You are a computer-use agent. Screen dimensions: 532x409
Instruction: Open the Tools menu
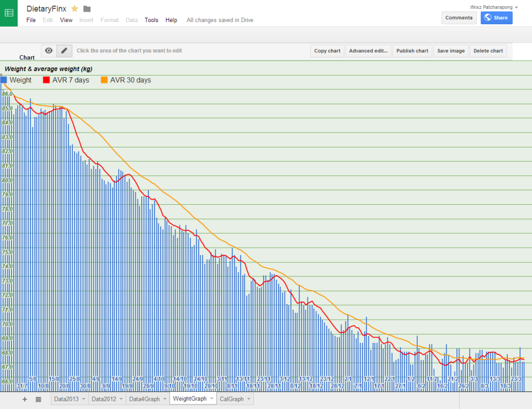pyautogui.click(x=151, y=20)
